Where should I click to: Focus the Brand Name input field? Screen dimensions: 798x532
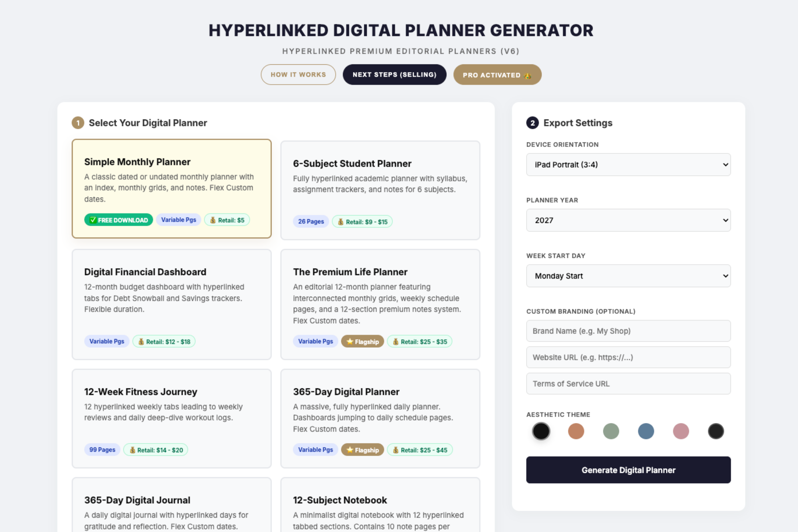click(x=628, y=331)
